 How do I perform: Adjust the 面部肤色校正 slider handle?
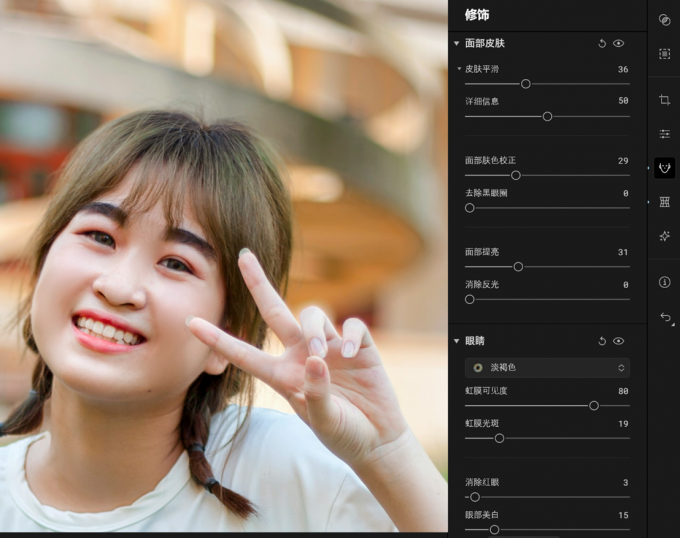click(x=516, y=176)
